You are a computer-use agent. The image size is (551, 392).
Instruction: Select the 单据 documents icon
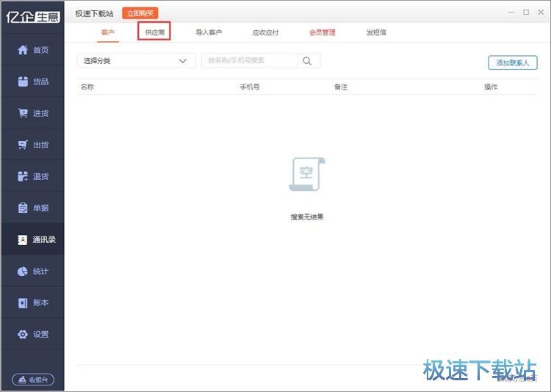coord(23,208)
